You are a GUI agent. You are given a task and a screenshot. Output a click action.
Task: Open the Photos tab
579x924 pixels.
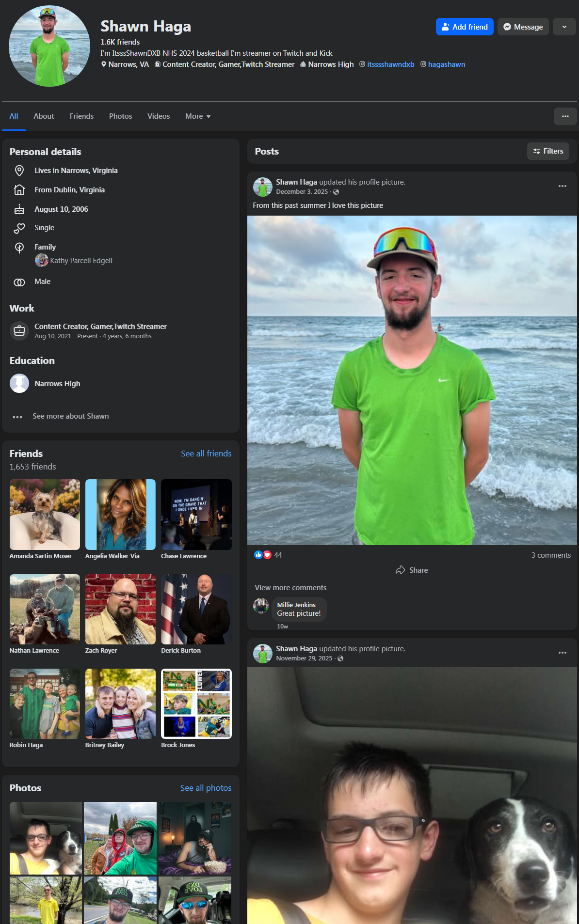tap(120, 116)
